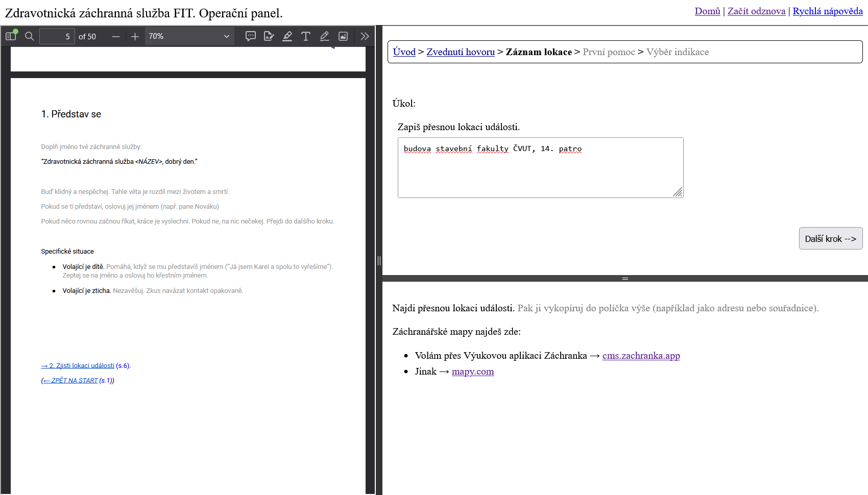Select the add text tool

coord(306,36)
